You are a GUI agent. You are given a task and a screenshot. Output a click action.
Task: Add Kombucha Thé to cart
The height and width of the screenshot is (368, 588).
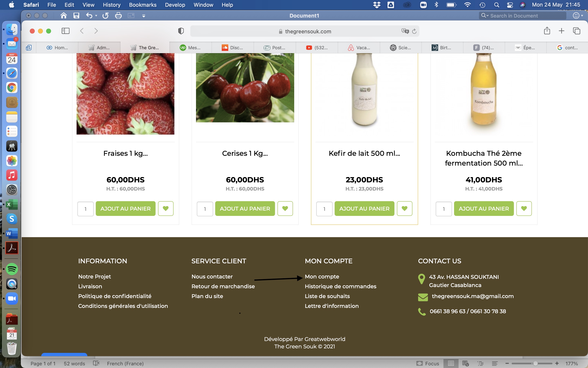pos(484,209)
